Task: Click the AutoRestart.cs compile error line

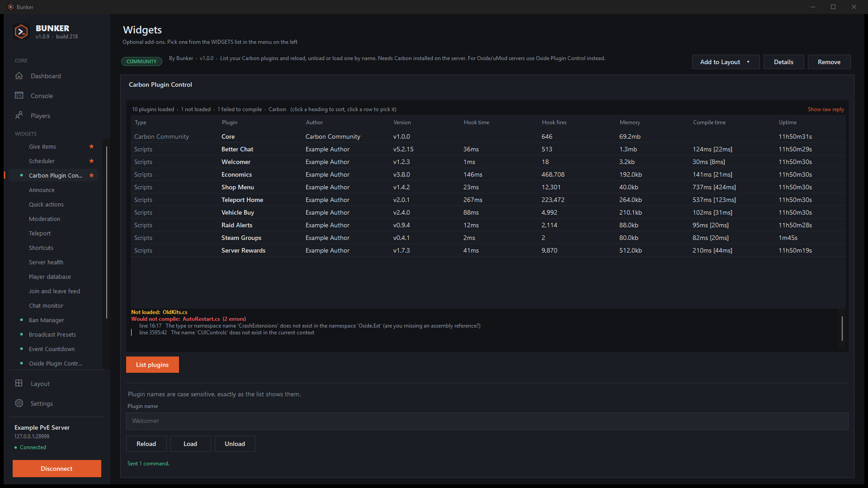Action: [x=189, y=319]
